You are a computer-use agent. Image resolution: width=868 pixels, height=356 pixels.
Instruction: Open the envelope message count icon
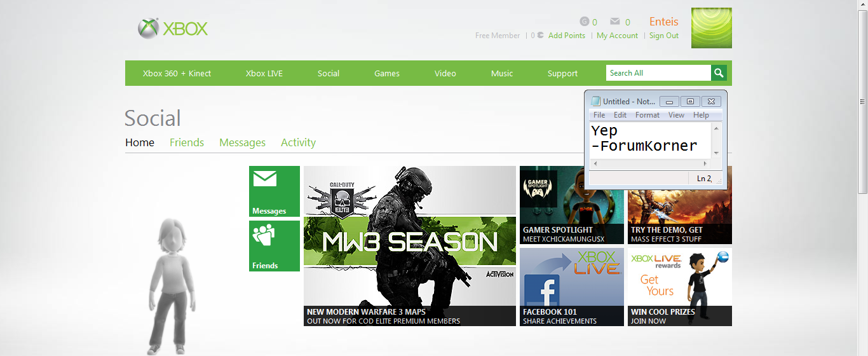pyautogui.click(x=614, y=22)
